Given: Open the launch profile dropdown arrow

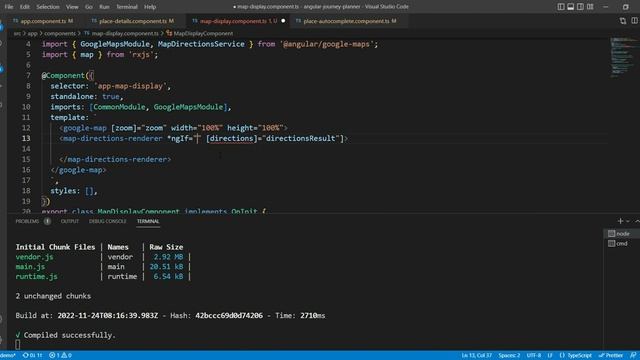Looking at the screenshot, I should tap(628, 221).
